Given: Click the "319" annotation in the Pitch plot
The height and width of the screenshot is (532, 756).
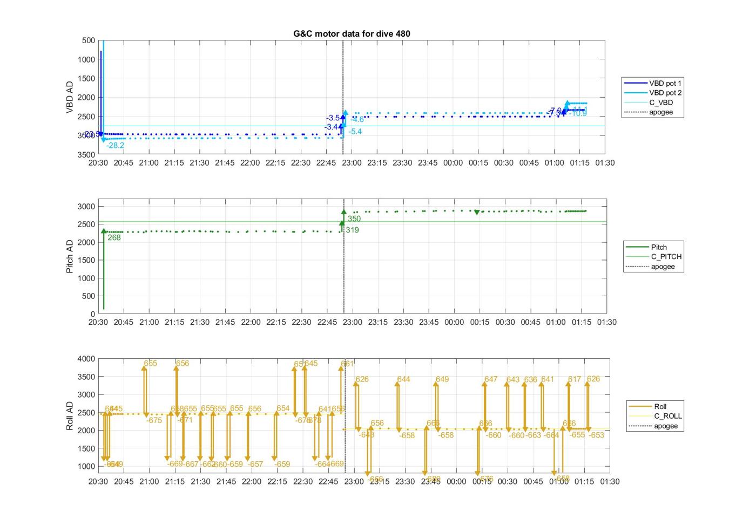Looking at the screenshot, I should pos(353,230).
